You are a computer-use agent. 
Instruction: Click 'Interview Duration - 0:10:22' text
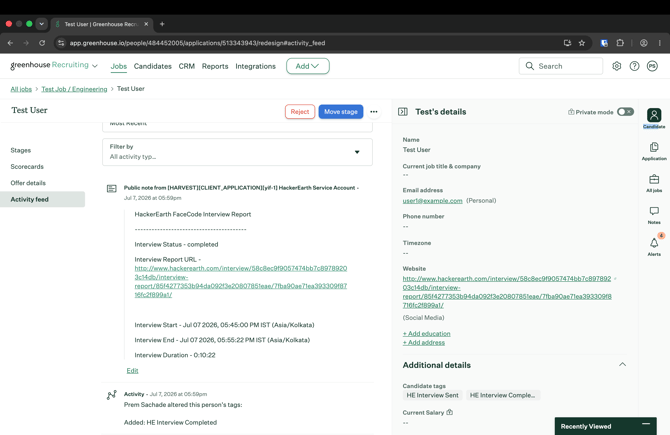point(175,355)
